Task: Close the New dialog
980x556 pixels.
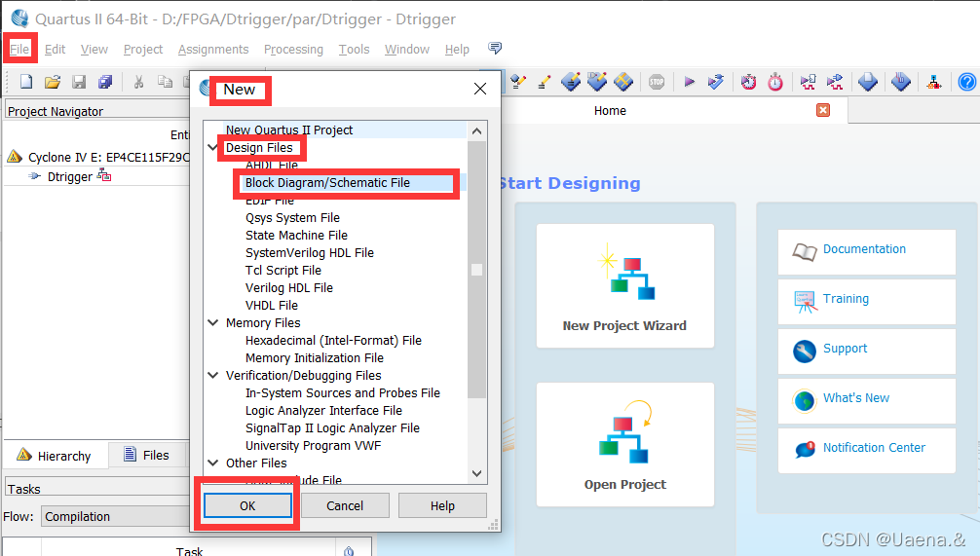Action: coord(480,89)
